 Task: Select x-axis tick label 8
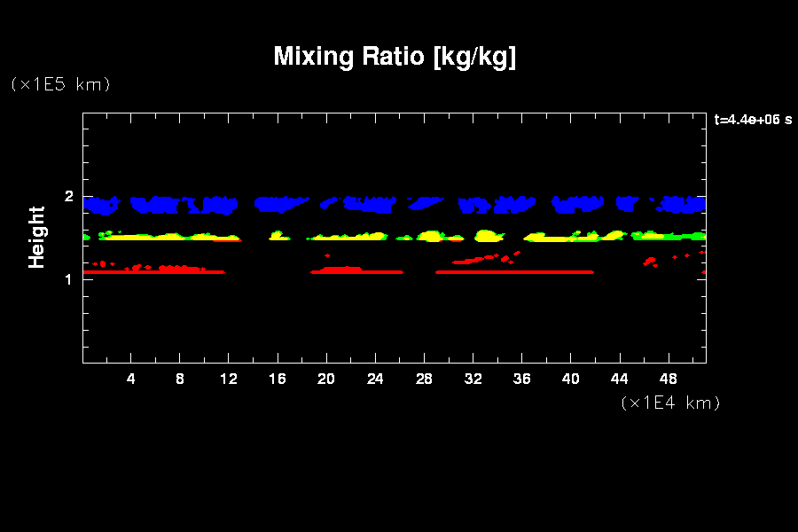(180, 379)
